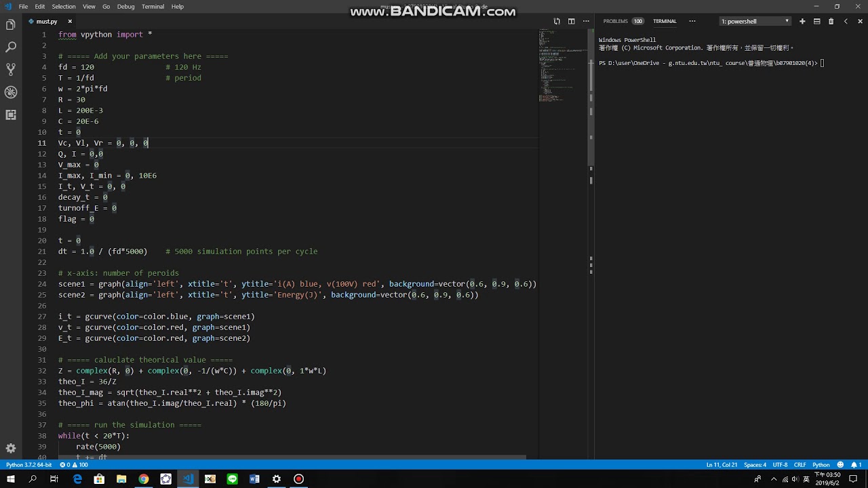Click the Open Changes compare icon
The width and height of the screenshot is (868, 488).
(x=557, y=21)
